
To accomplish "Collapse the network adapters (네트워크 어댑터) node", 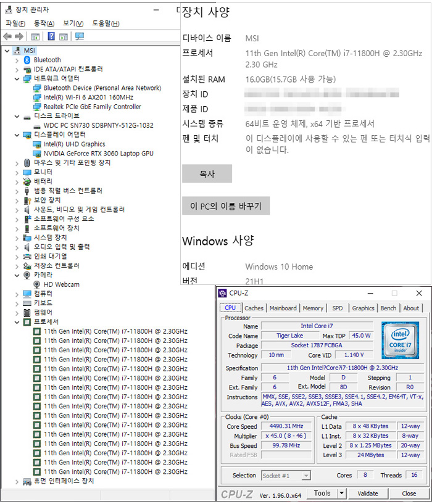I will click(17, 79).
